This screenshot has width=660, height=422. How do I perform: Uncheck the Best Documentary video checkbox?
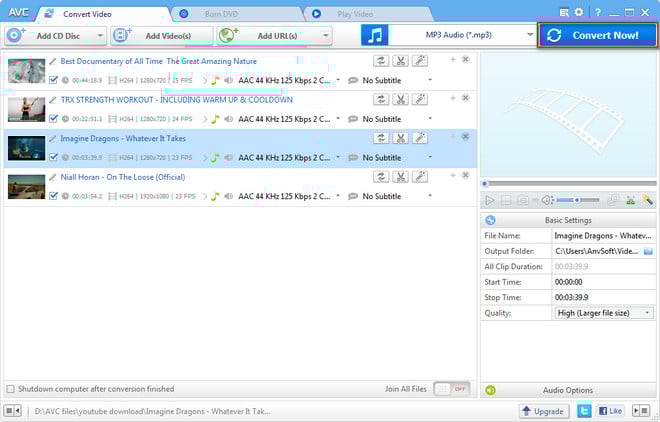53,80
